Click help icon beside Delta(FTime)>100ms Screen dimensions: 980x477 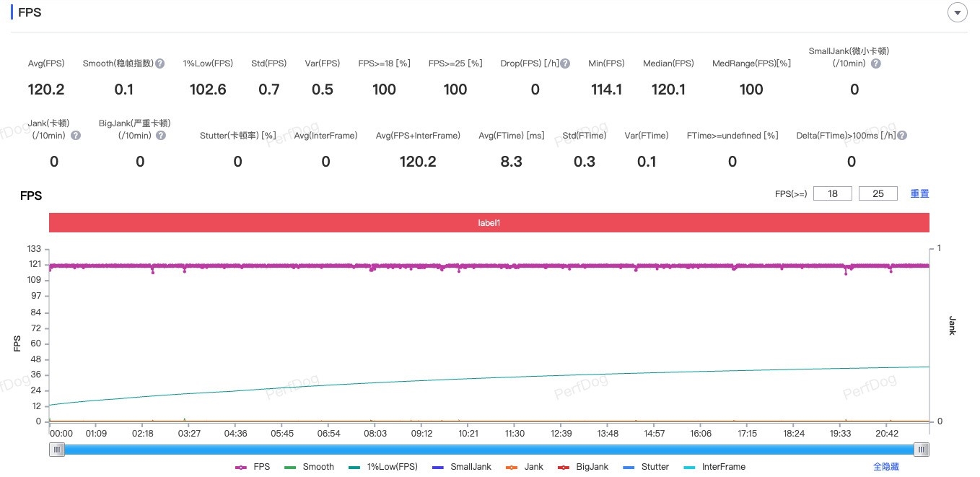click(902, 136)
